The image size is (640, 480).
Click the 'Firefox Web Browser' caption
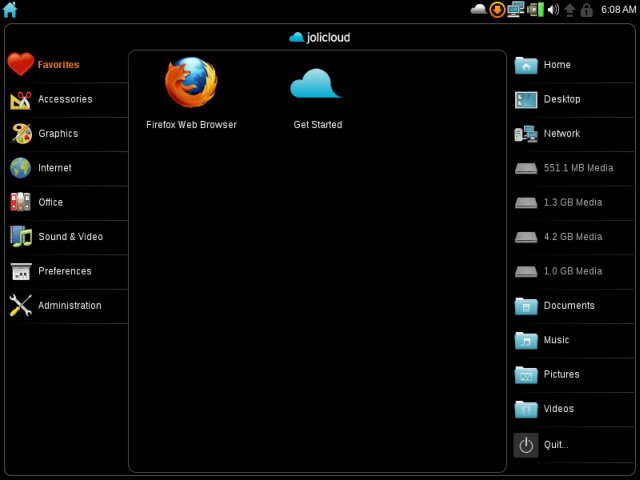pos(191,124)
